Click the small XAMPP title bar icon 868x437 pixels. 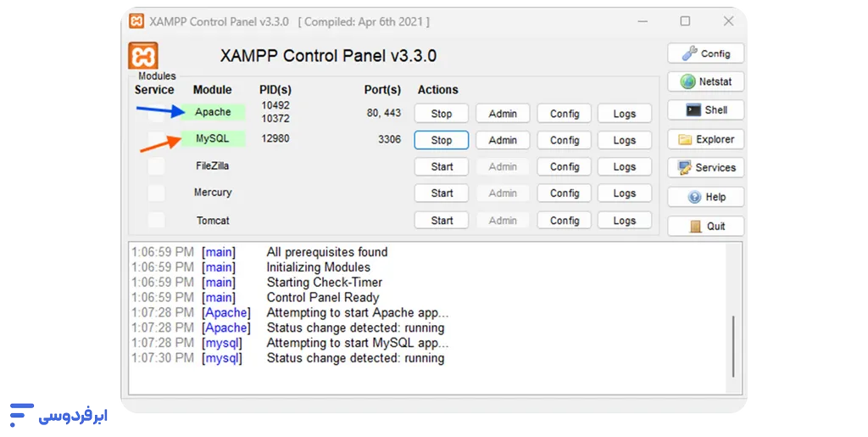[x=136, y=21]
